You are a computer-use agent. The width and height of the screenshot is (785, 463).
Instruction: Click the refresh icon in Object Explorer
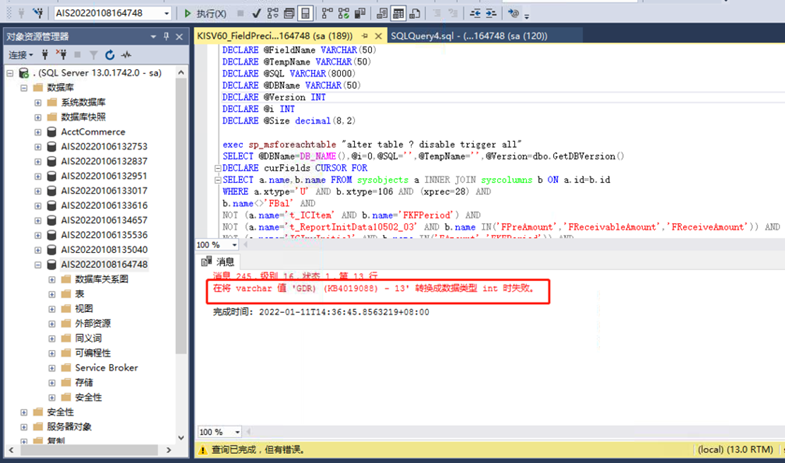click(x=109, y=55)
